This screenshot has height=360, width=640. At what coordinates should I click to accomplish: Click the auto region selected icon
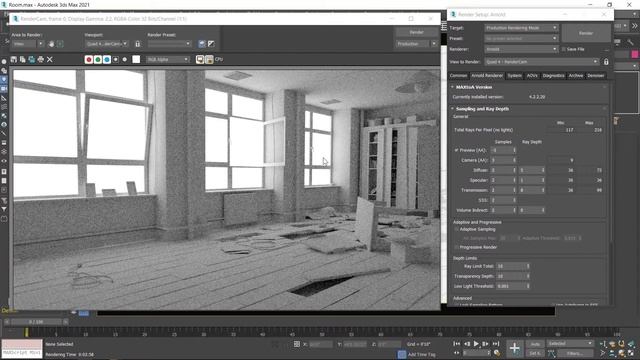pyautogui.click(x=60, y=44)
